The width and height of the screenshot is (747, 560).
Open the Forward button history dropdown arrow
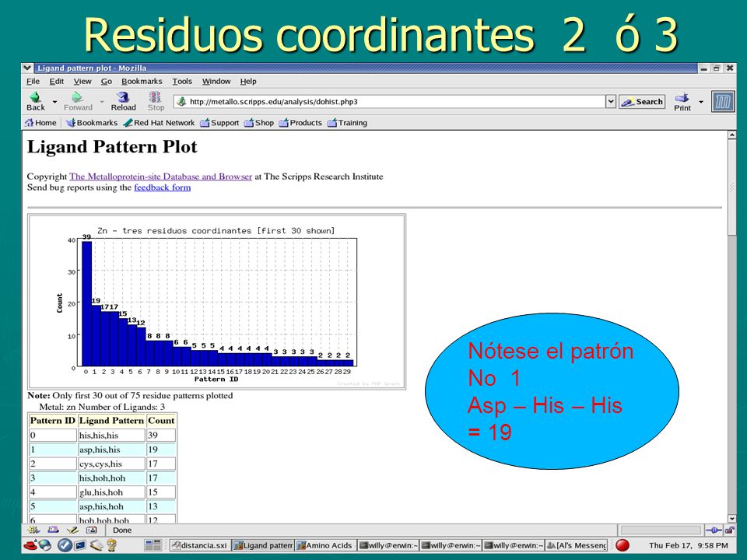[101, 101]
